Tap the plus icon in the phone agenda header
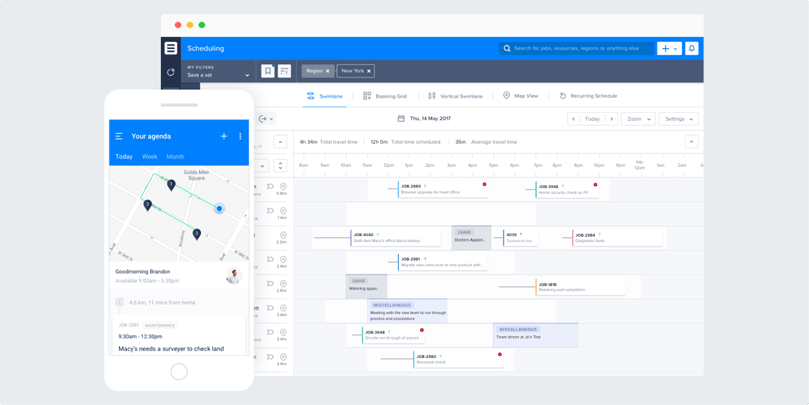Screen dimensions: 809x405 (x=224, y=136)
